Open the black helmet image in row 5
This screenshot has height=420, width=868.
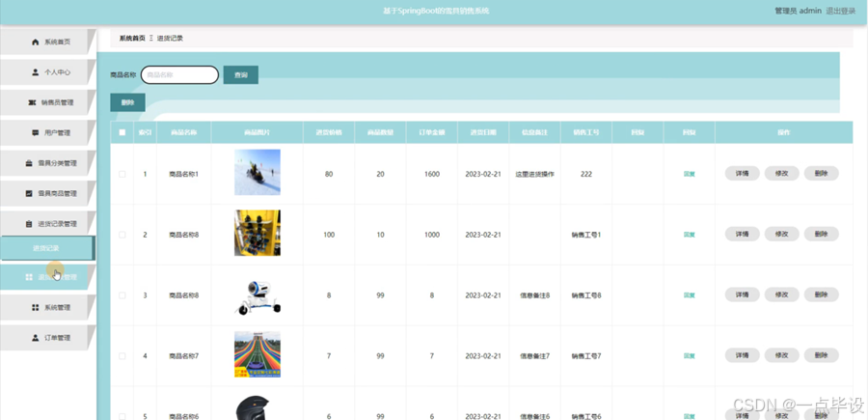click(255, 407)
